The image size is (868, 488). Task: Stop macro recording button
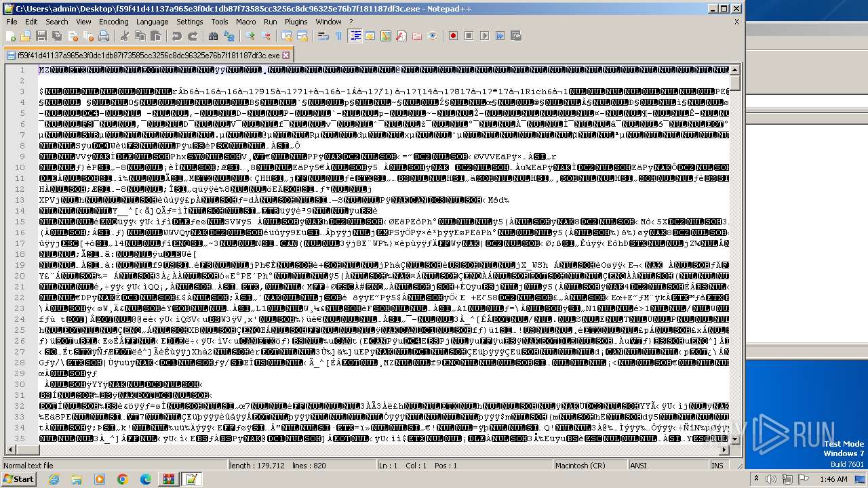click(469, 36)
